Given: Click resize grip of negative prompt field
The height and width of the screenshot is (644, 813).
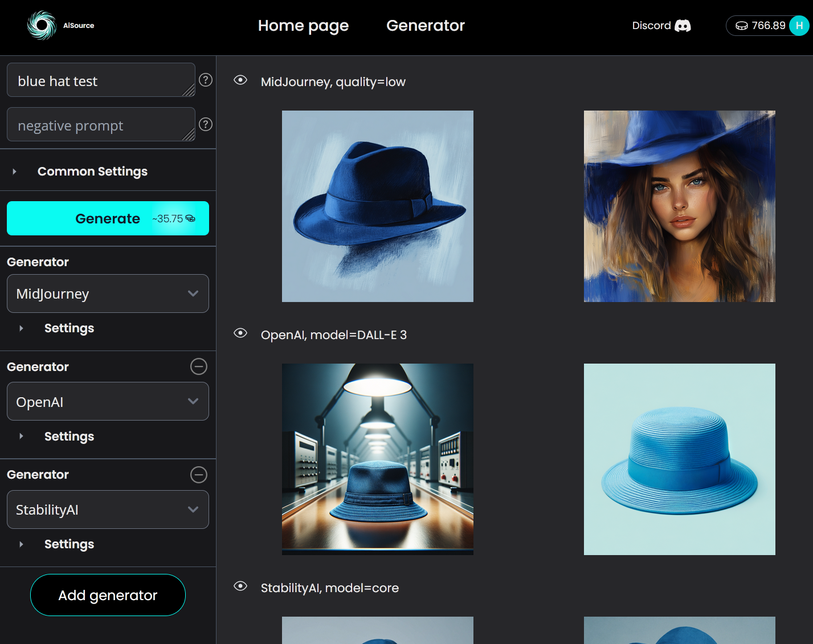Looking at the screenshot, I should tap(189, 135).
